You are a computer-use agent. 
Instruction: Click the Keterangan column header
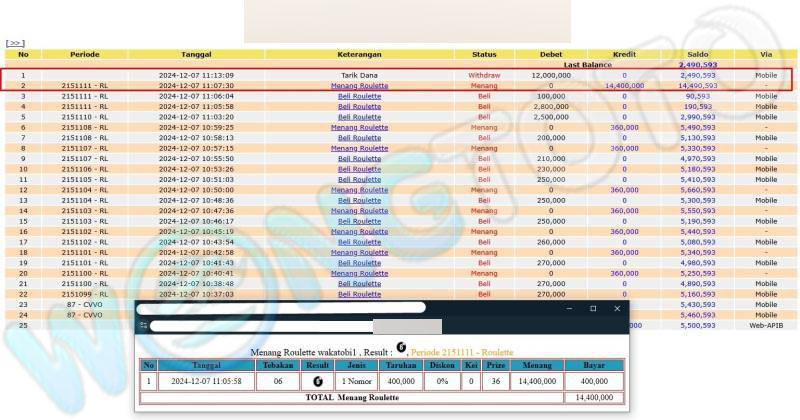(x=359, y=54)
